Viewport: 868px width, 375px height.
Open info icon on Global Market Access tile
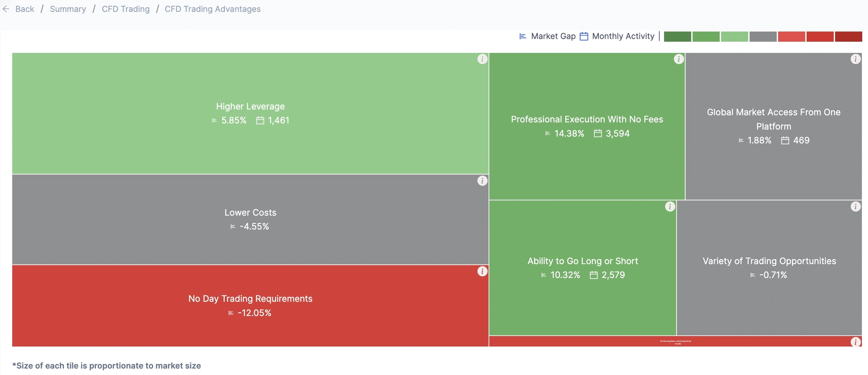click(x=855, y=59)
